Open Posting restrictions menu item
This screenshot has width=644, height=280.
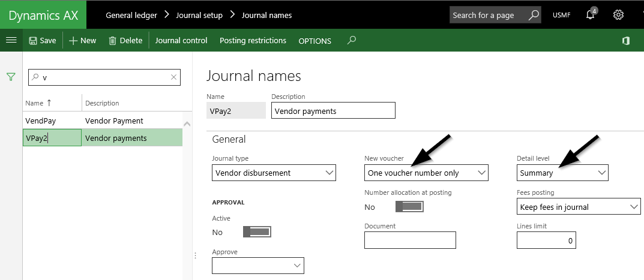click(x=253, y=41)
